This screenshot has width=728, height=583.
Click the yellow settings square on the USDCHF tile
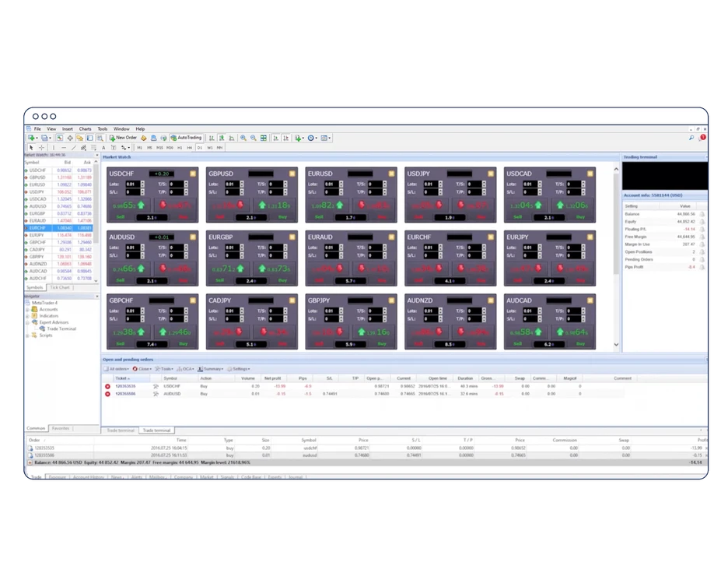[193, 174]
